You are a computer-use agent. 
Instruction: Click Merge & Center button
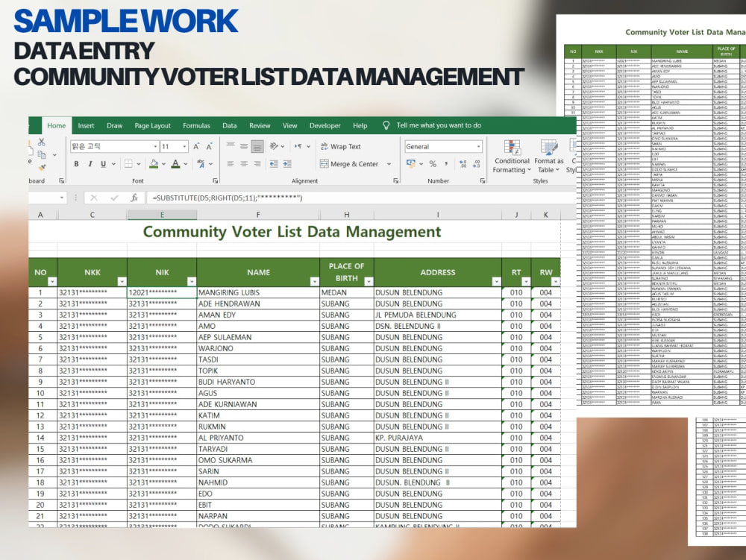(350, 164)
